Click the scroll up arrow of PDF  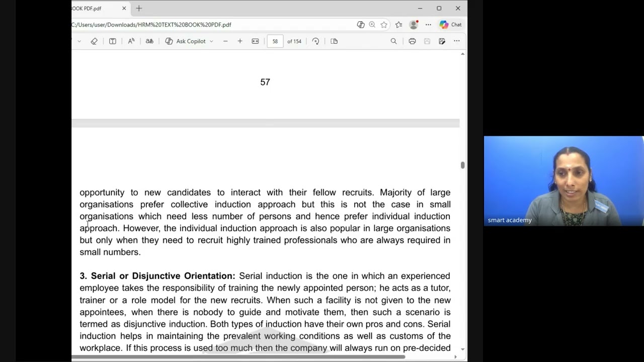(462, 54)
